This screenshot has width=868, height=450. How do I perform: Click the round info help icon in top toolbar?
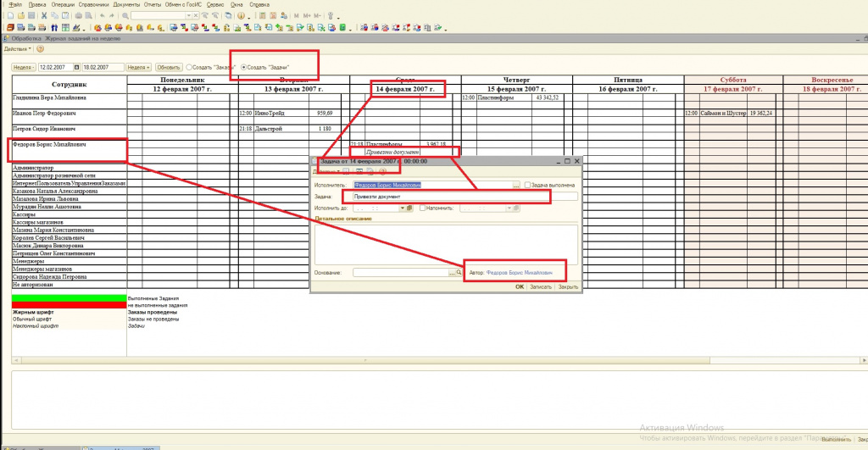(x=241, y=15)
